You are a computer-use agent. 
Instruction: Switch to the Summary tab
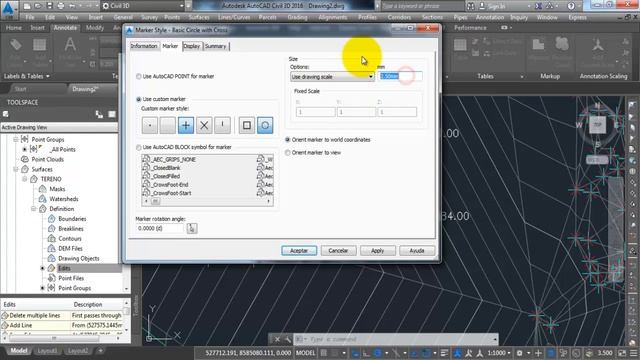tap(216, 46)
